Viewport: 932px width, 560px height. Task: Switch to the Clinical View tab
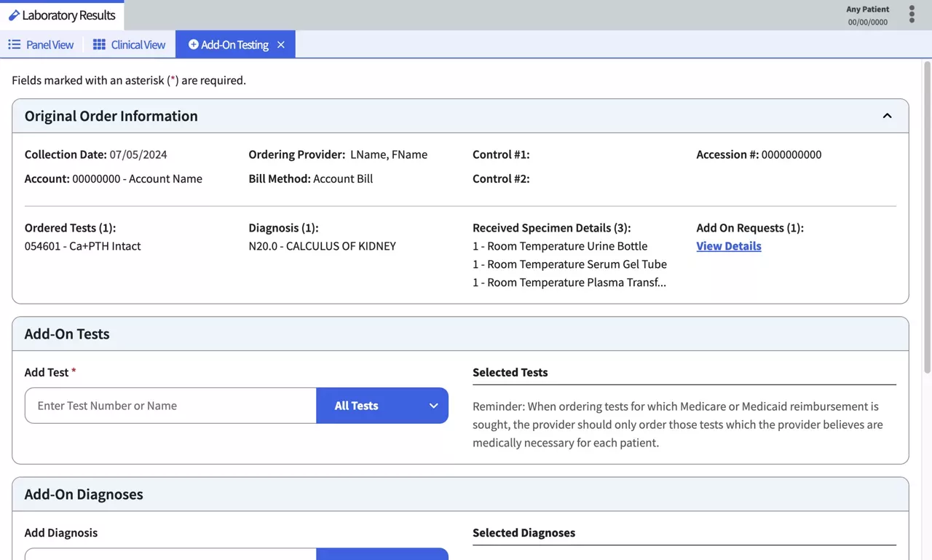(138, 45)
